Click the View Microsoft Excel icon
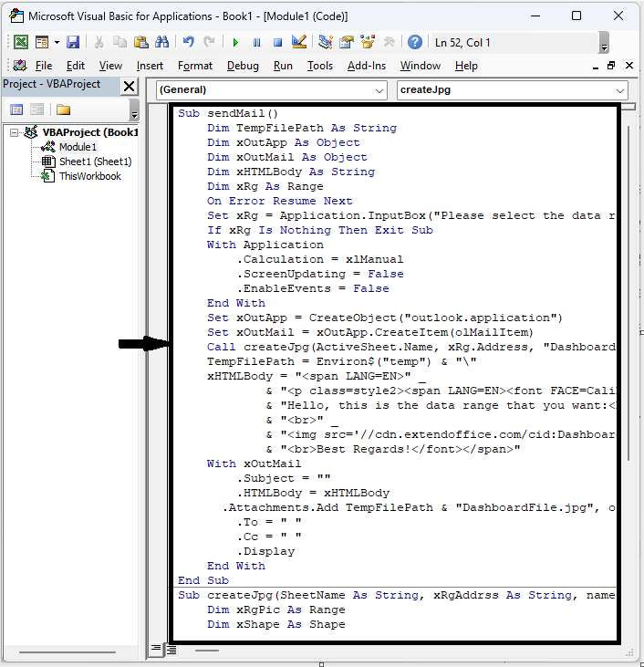 pyautogui.click(x=20, y=42)
